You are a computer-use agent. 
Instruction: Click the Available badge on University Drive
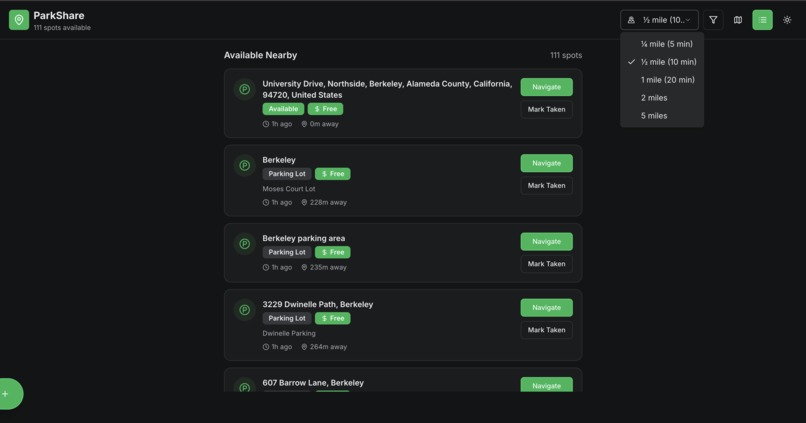pyautogui.click(x=283, y=109)
